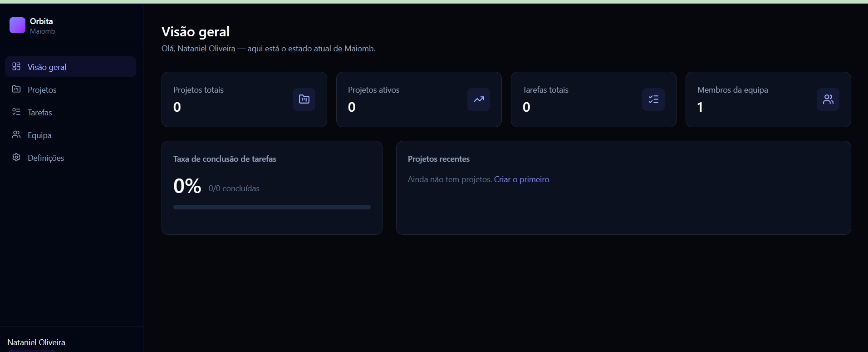The image size is (868, 352).
Task: Click the '1' value in Membros da equipa
Action: click(700, 107)
